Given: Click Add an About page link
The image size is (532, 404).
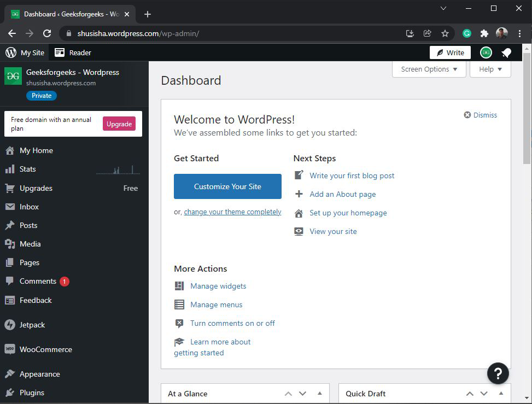Looking at the screenshot, I should click(x=343, y=195).
